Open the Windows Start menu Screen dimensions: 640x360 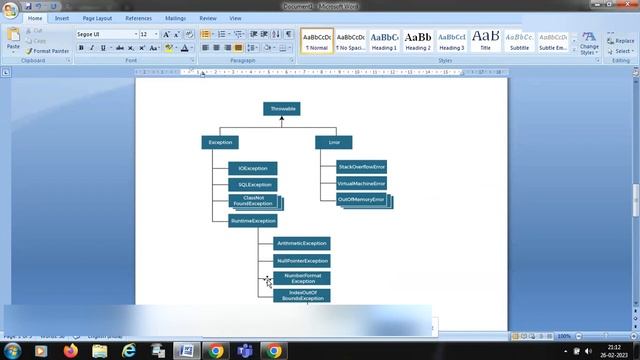(13, 351)
